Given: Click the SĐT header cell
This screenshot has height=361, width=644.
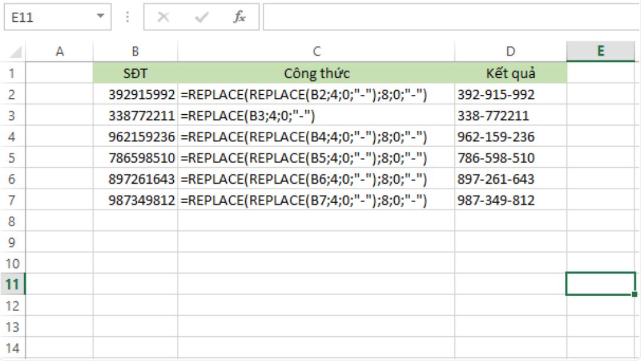Looking at the screenshot, I should (x=135, y=74).
